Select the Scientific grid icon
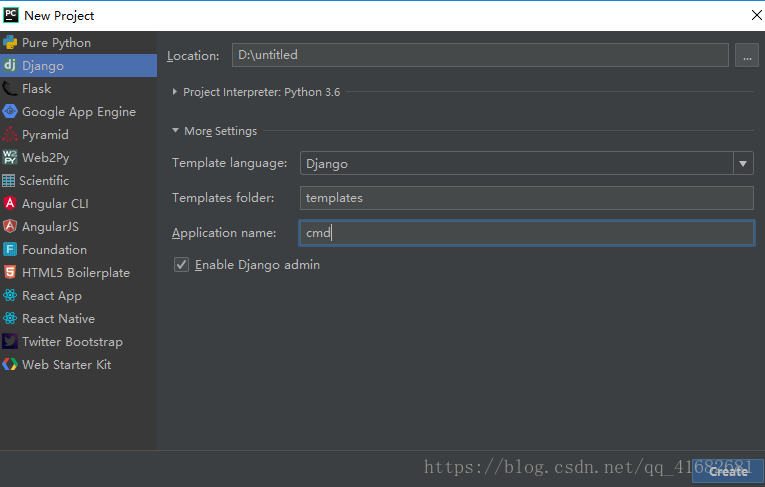 tap(8, 181)
